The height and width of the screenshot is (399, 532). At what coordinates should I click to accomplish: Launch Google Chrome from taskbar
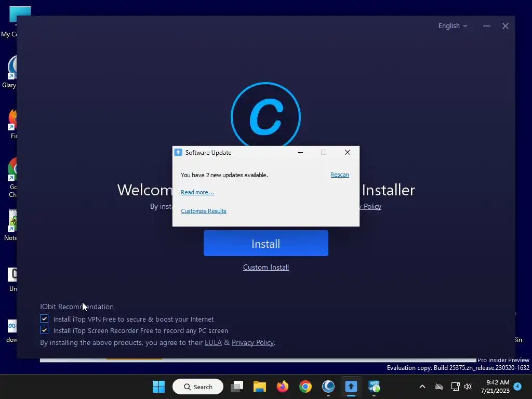click(x=305, y=387)
